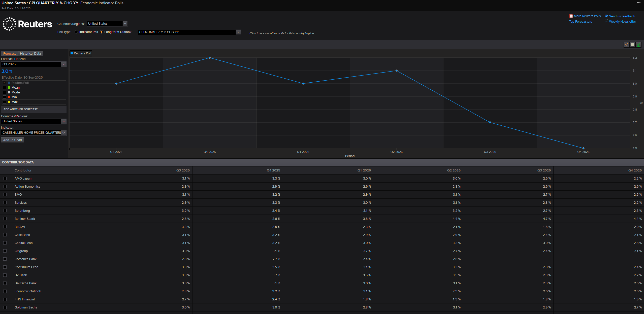Click the Q2 2026 data point on chart
644x314 pixels.
(397, 71)
